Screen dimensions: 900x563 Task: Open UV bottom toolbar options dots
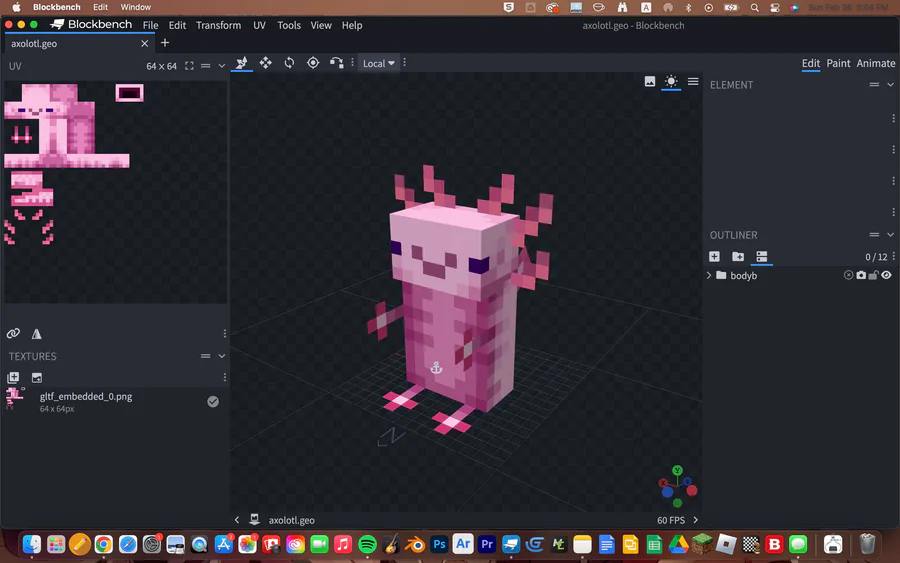pyautogui.click(x=224, y=333)
